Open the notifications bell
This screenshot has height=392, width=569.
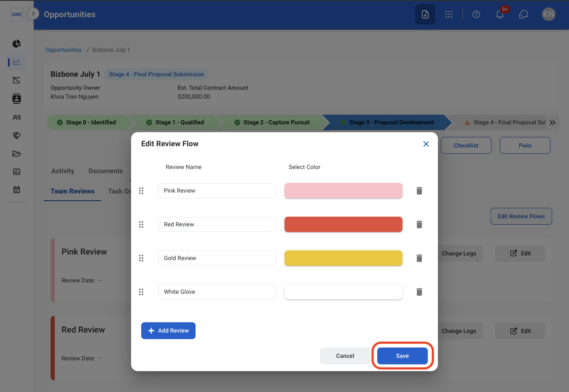pos(500,14)
